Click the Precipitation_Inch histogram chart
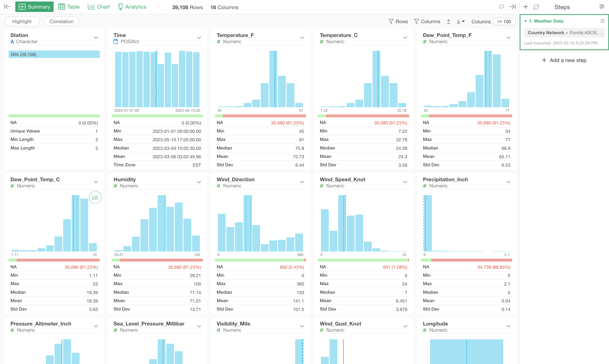The width and height of the screenshot is (609, 364). [x=466, y=223]
